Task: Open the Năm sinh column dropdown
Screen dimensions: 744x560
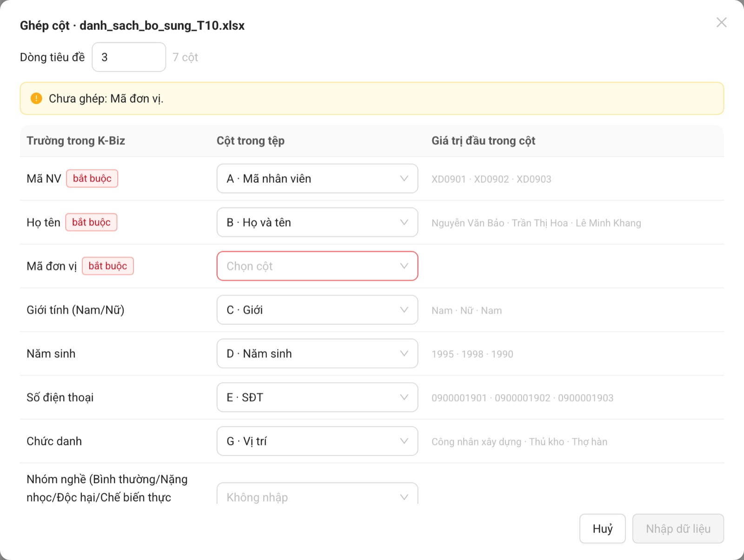Action: [x=317, y=353]
